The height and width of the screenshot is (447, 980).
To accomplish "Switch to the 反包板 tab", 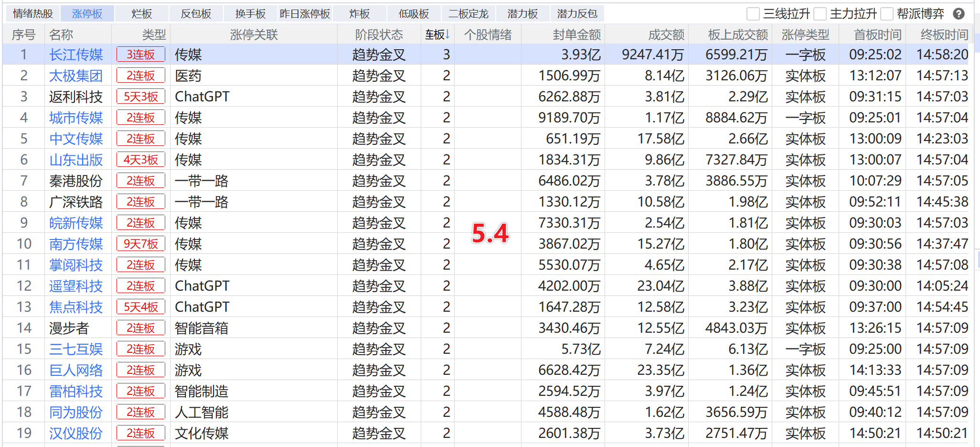I will [196, 14].
